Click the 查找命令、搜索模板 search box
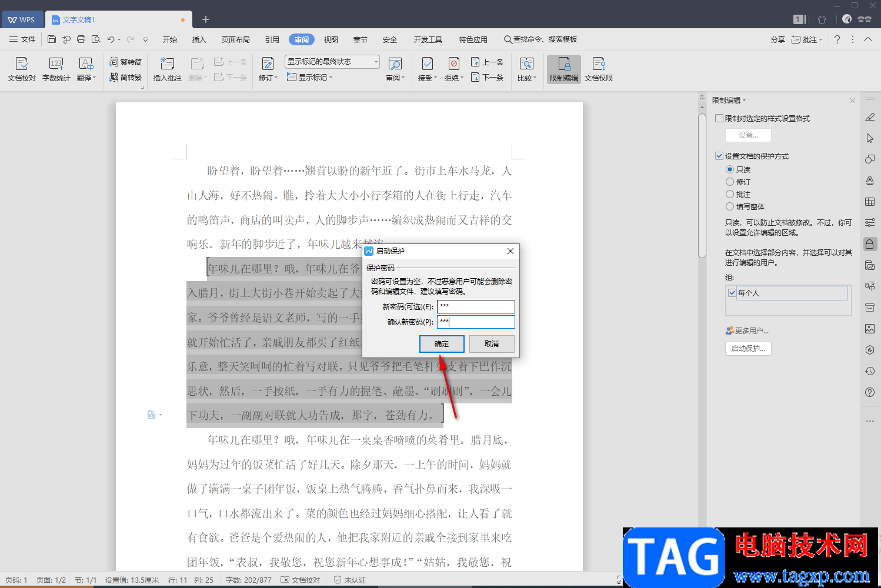881x588 pixels. pos(540,39)
